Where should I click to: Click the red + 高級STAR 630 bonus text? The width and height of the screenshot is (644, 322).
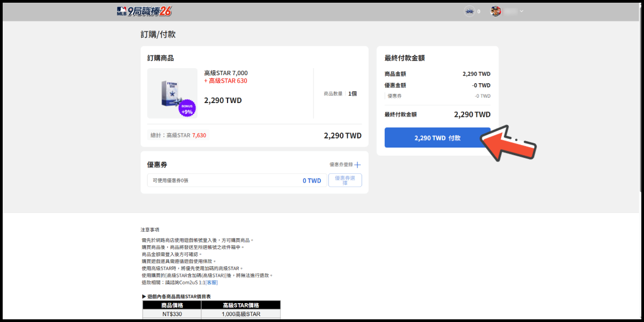coord(225,81)
